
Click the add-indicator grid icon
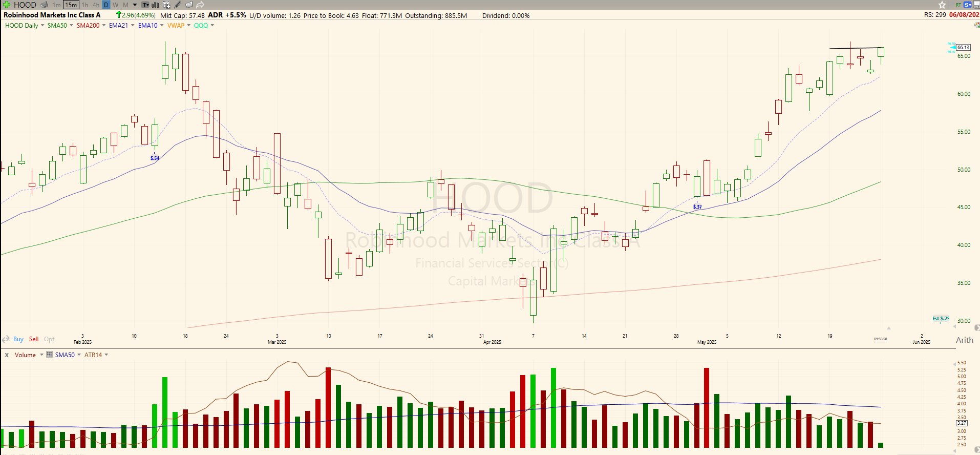166,5
